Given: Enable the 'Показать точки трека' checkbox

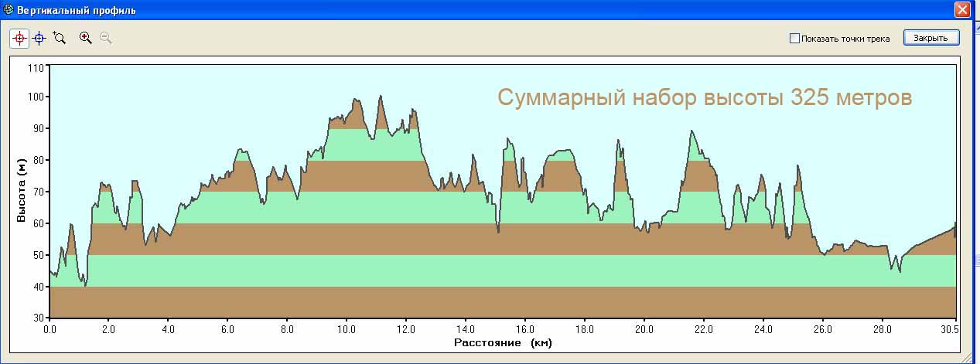Looking at the screenshot, I should [x=794, y=39].
